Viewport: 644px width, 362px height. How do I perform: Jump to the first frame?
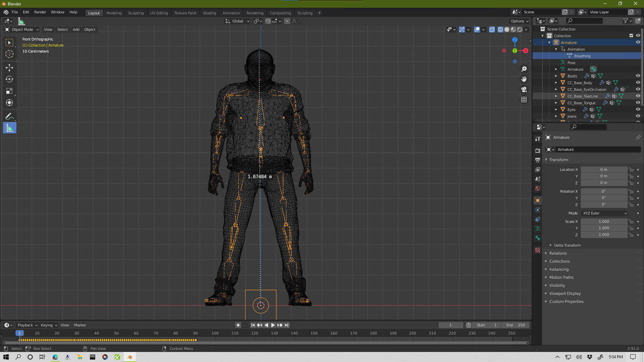[x=253, y=325]
